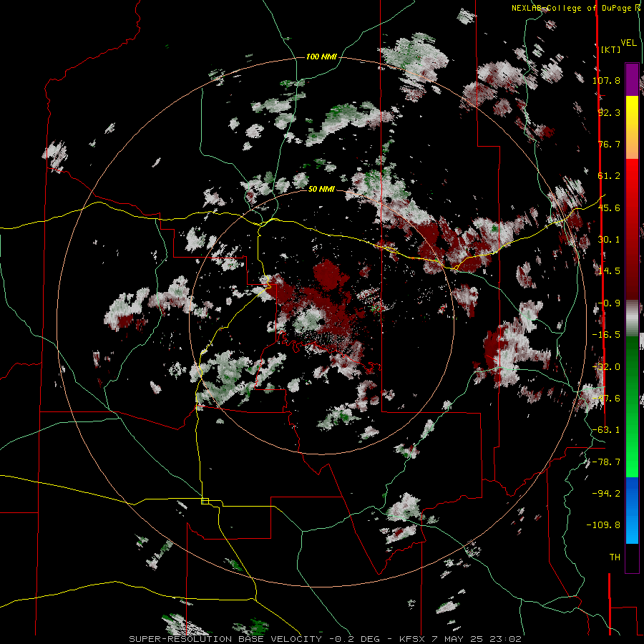This screenshot has width=644, height=644.
Task: Click the -78.7 legend value
Action: pos(606,462)
